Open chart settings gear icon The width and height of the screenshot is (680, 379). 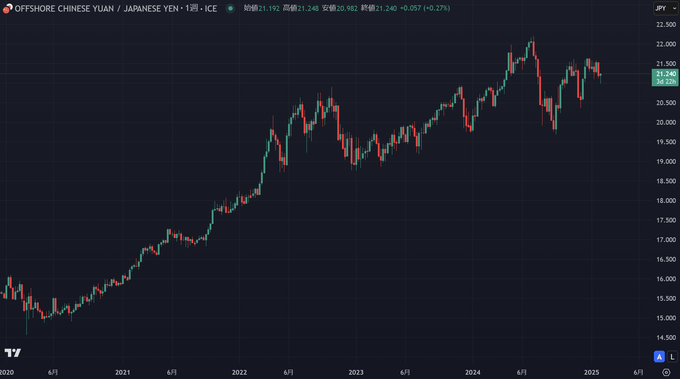pos(666,372)
